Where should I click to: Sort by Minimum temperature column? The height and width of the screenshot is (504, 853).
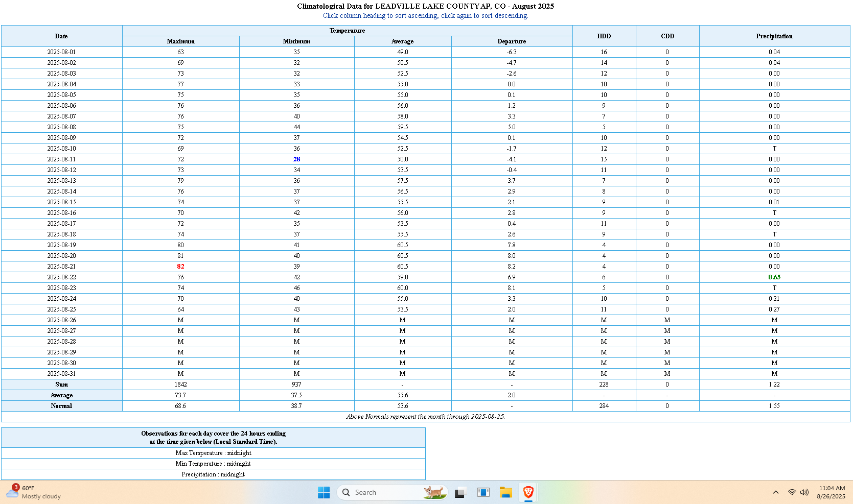[296, 41]
